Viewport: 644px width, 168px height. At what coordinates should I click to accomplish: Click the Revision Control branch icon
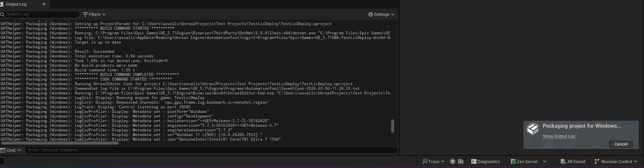click(597, 161)
